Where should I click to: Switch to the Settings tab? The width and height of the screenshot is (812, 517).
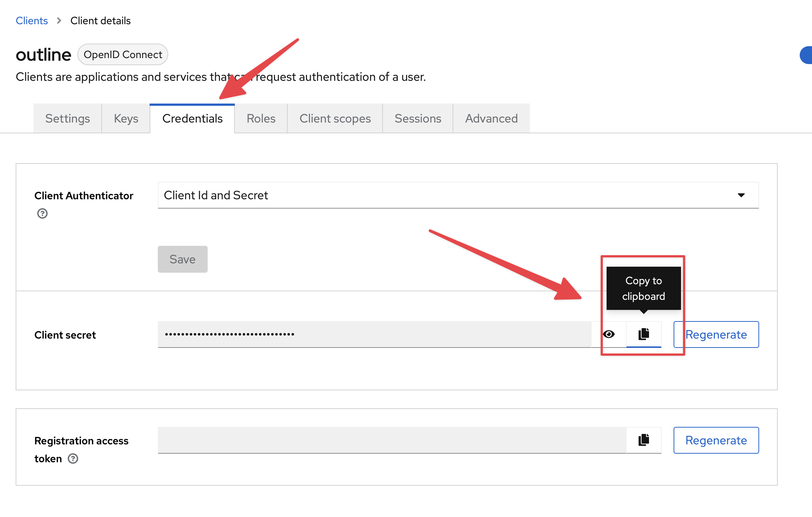(67, 118)
